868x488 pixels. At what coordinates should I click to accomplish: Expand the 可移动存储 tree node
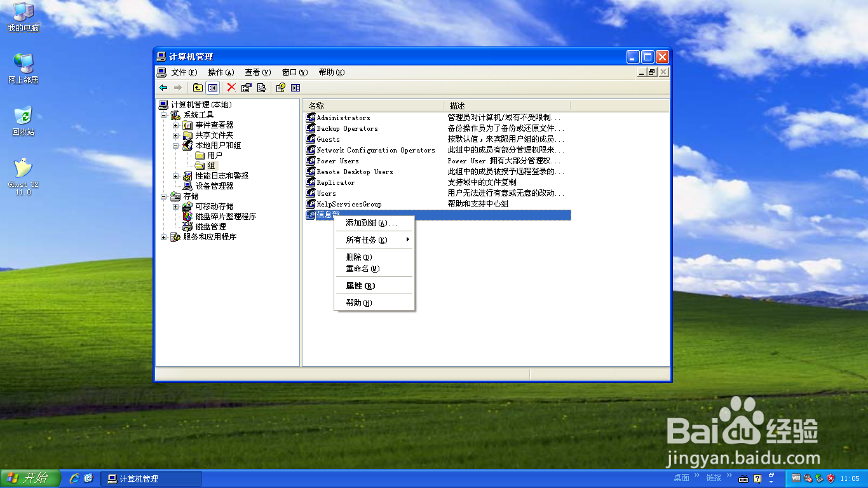(176, 207)
